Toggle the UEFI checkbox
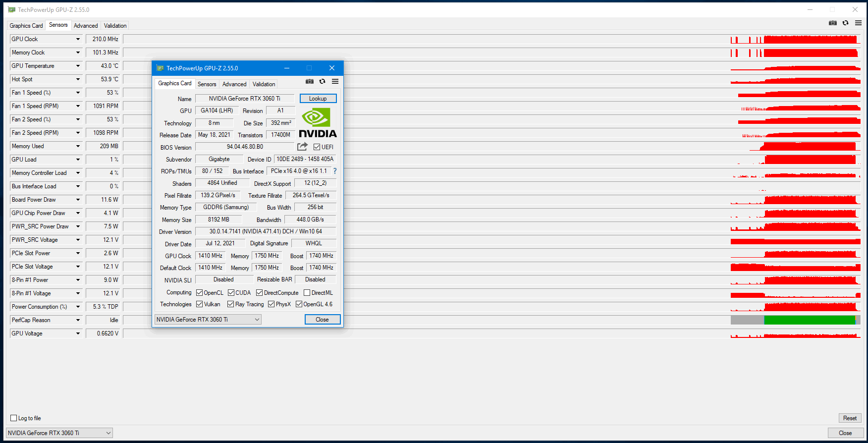 tap(317, 147)
